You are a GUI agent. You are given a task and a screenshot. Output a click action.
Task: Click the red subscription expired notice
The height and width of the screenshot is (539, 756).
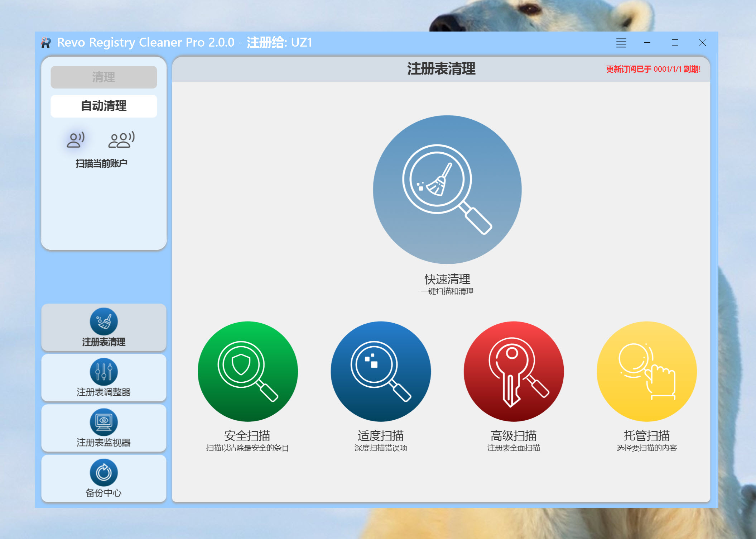(x=653, y=69)
